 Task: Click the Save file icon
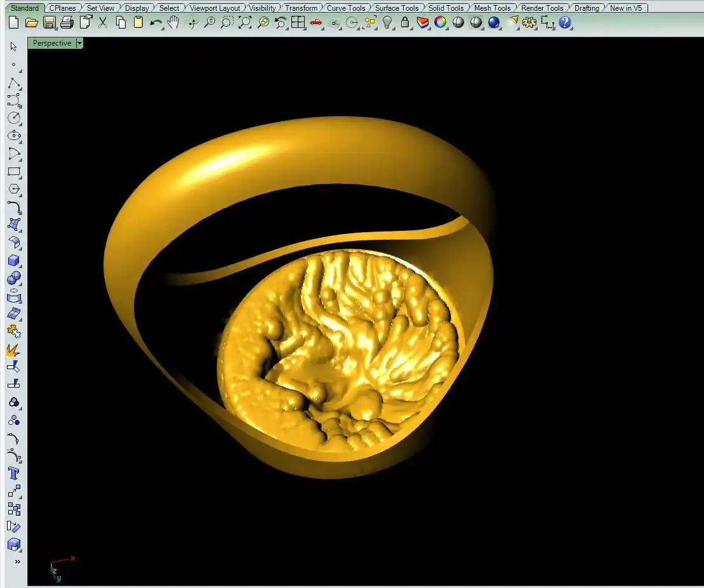(50, 23)
